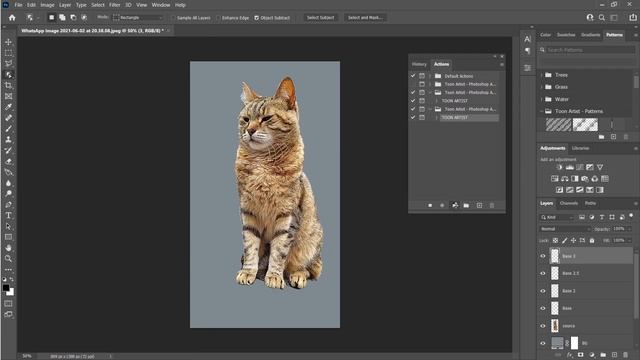Switch to the Swatches tab
This screenshot has width=640, height=360.
tap(566, 35)
